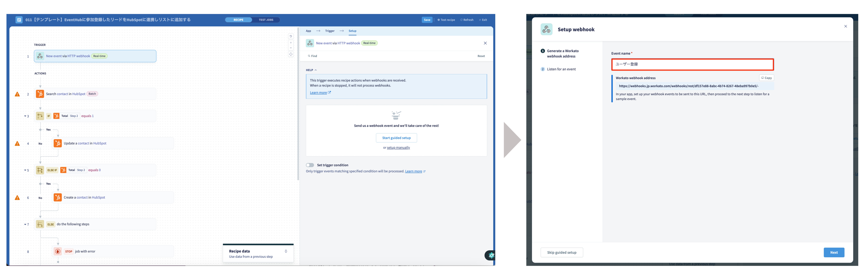Viewport: 868px width, 272px height.
Task: Click the lamp illustration above the webhook prompt
Action: (396, 115)
